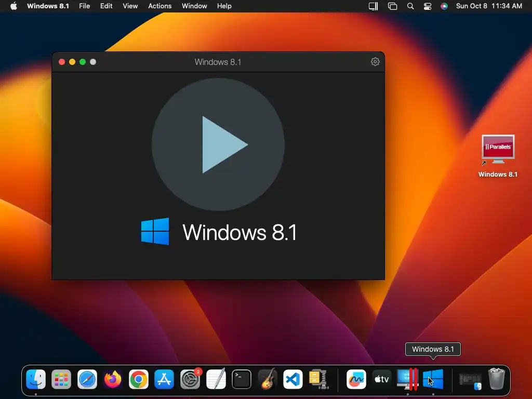532x399 pixels.
Task: Open the Window menu
Action: 194,6
